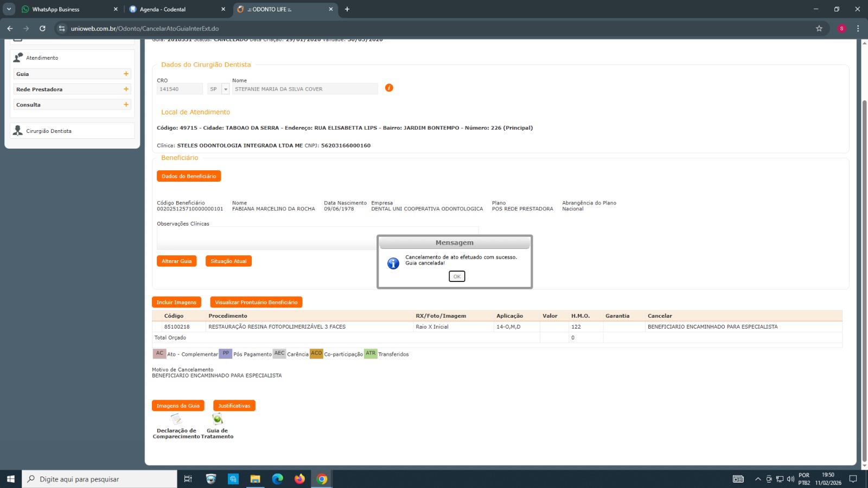Go back using the browser back arrow
The image size is (868, 488).
click(10, 28)
